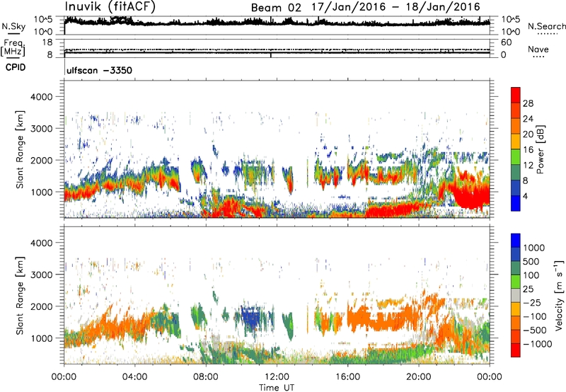The height and width of the screenshot is (392, 566).
Task: Click the 2000 tick in the power panel
Action: tap(42, 160)
